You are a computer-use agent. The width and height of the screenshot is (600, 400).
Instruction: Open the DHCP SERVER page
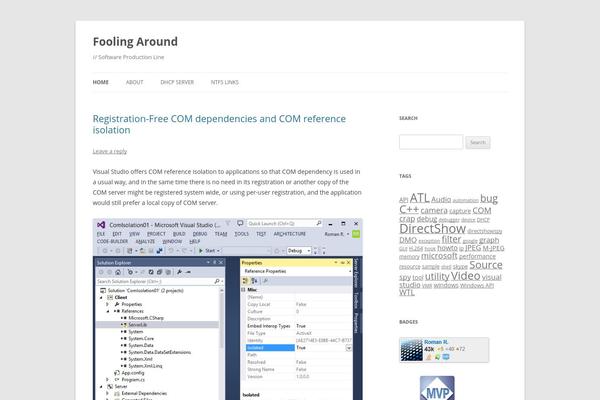pyautogui.click(x=177, y=82)
